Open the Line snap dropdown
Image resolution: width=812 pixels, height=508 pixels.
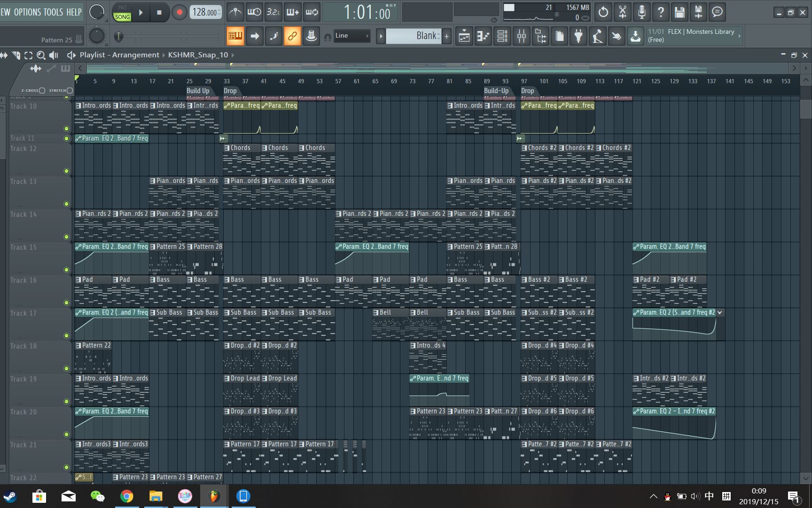(351, 36)
